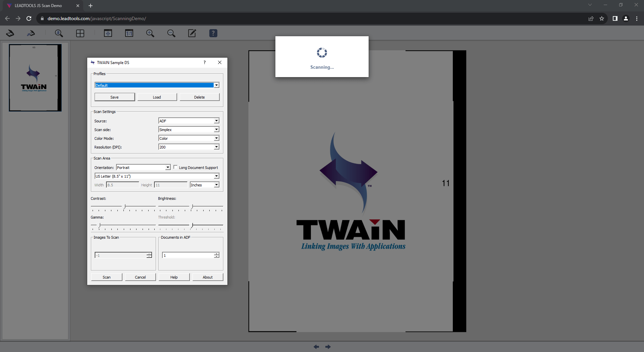Open the blue help question mark icon
The image size is (644, 352).
(213, 33)
